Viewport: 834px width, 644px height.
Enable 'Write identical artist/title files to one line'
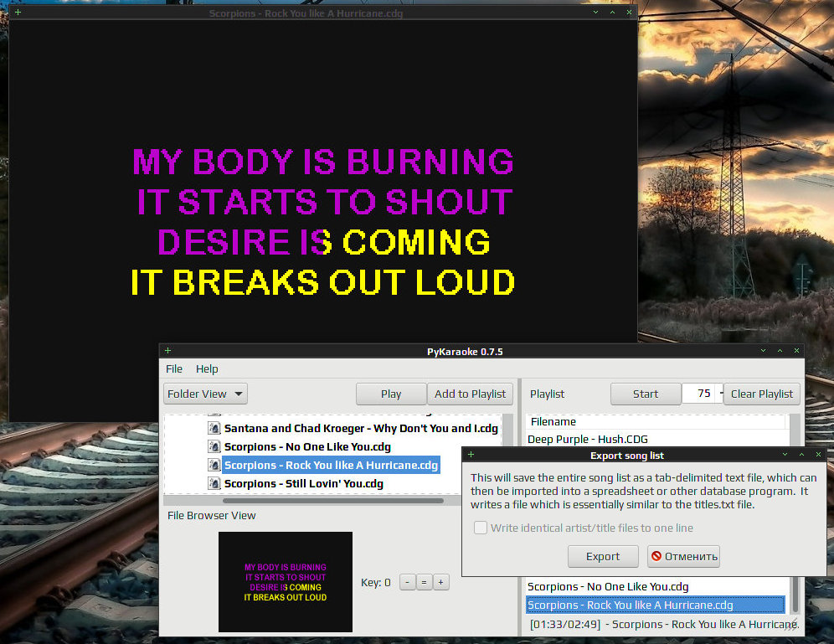coord(481,528)
